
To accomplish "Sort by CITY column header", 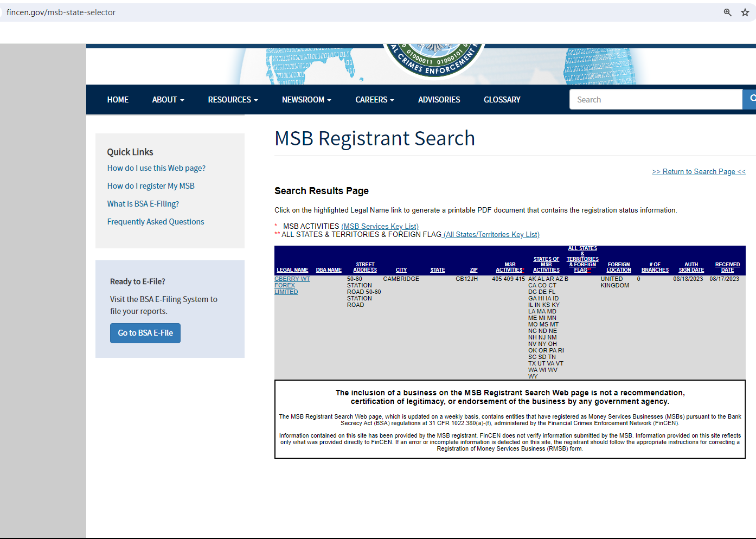I will [x=401, y=270].
